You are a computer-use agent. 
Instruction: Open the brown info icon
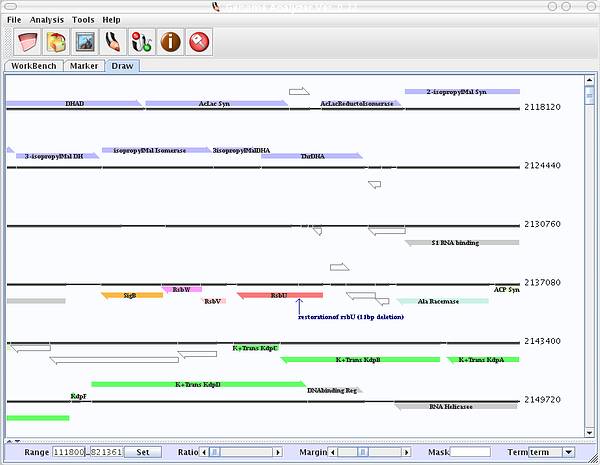[171, 42]
